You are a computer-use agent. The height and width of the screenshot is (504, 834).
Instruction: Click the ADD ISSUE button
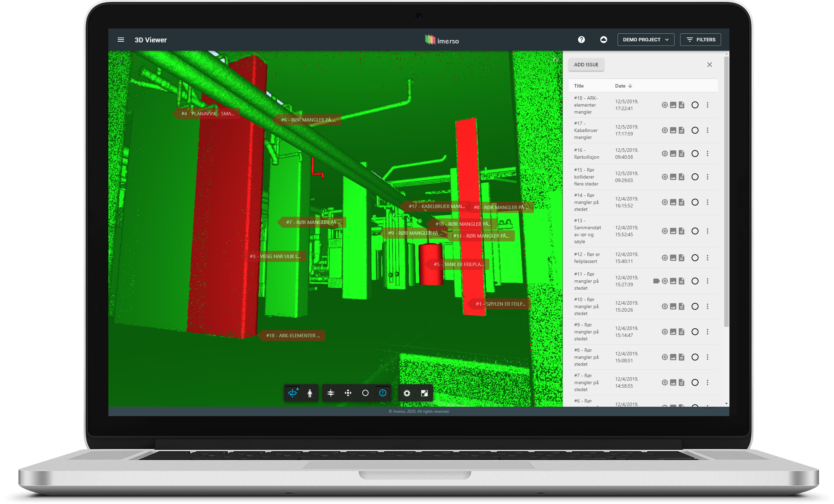pos(586,65)
